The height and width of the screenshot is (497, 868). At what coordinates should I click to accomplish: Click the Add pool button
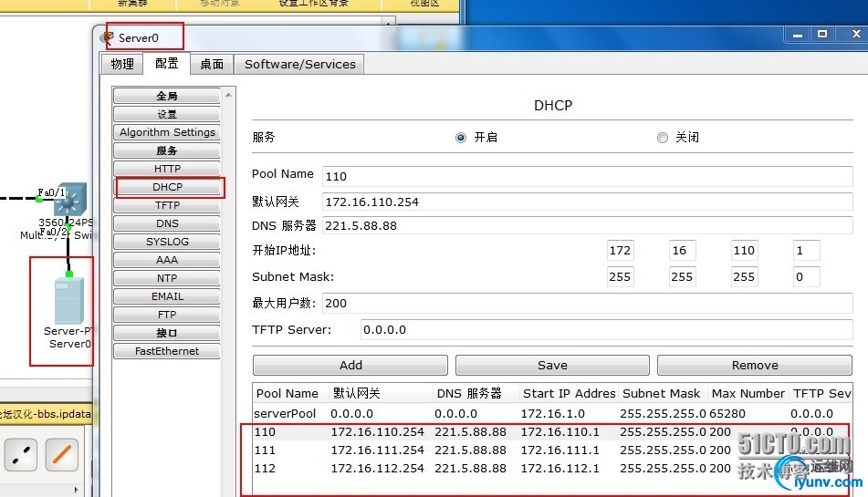(350, 365)
